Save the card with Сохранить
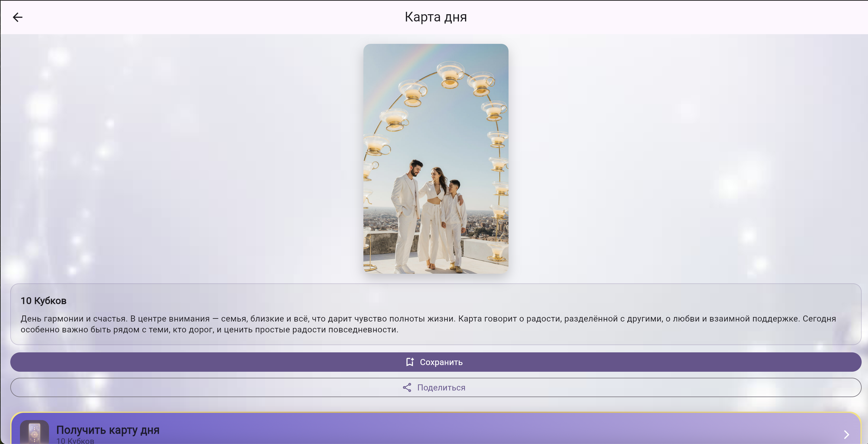 click(434, 362)
